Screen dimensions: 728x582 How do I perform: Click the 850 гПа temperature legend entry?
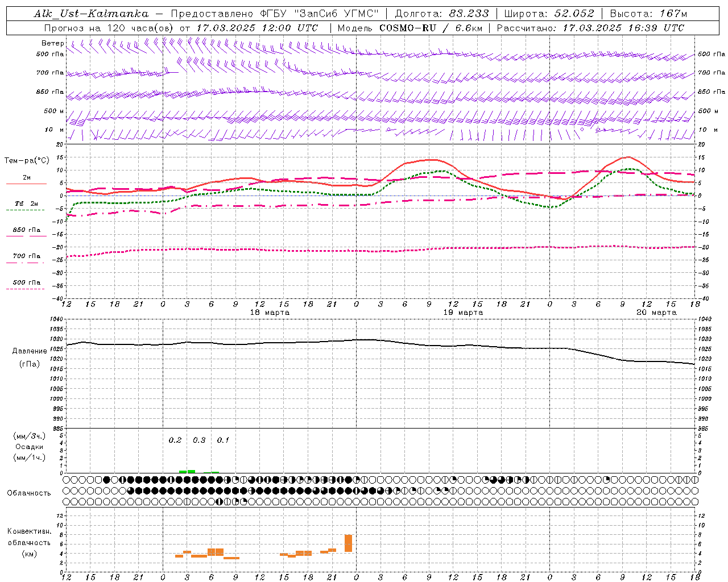click(27, 230)
